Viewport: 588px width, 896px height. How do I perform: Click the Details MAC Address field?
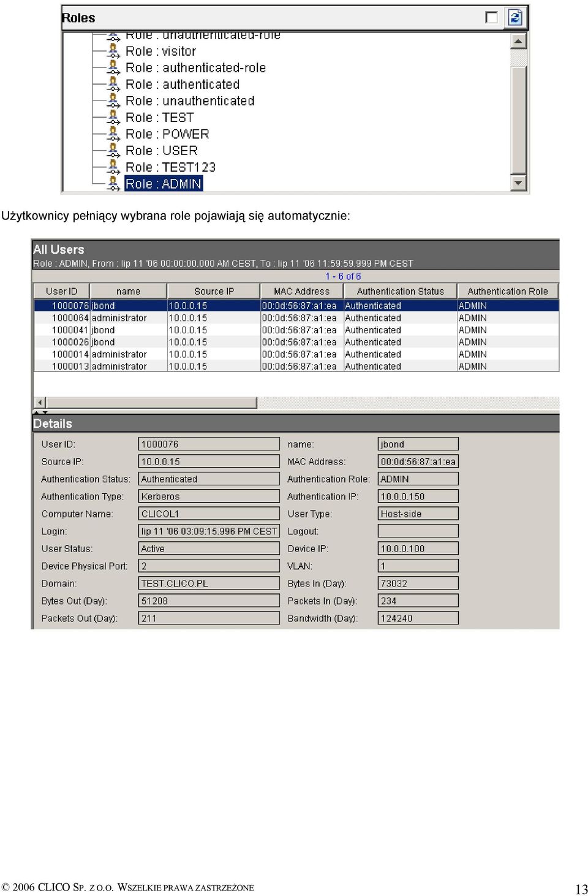418,461
